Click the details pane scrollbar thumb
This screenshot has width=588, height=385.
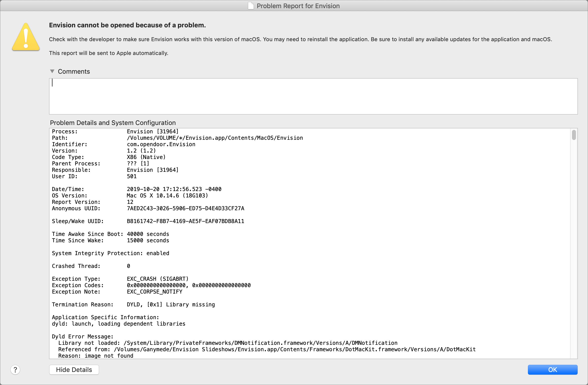pyautogui.click(x=574, y=135)
